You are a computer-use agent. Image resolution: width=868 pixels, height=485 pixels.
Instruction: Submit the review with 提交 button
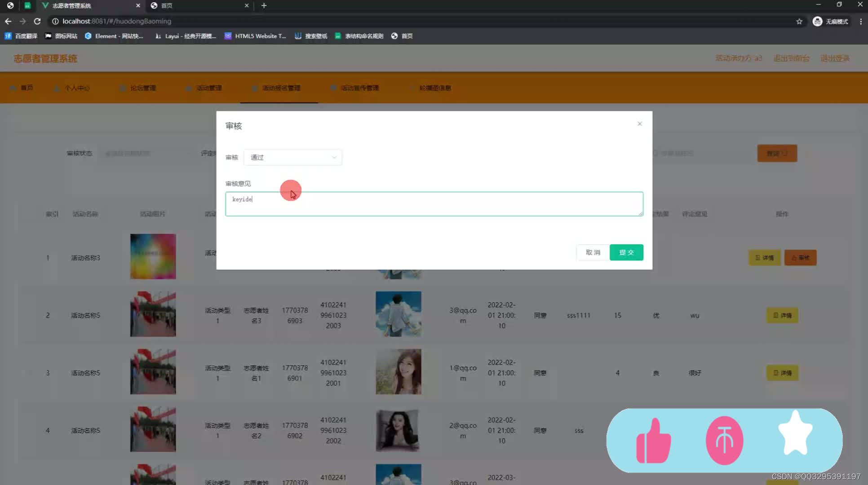tap(626, 252)
